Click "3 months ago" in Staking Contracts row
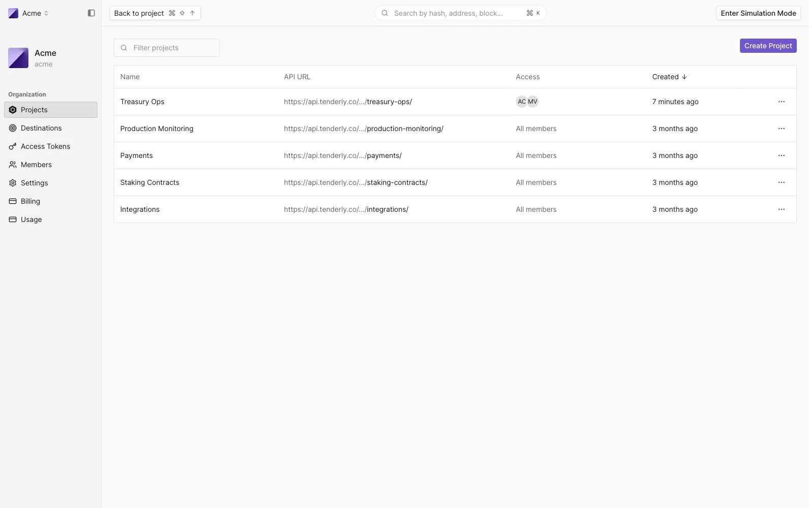812x508 pixels. [x=674, y=182]
